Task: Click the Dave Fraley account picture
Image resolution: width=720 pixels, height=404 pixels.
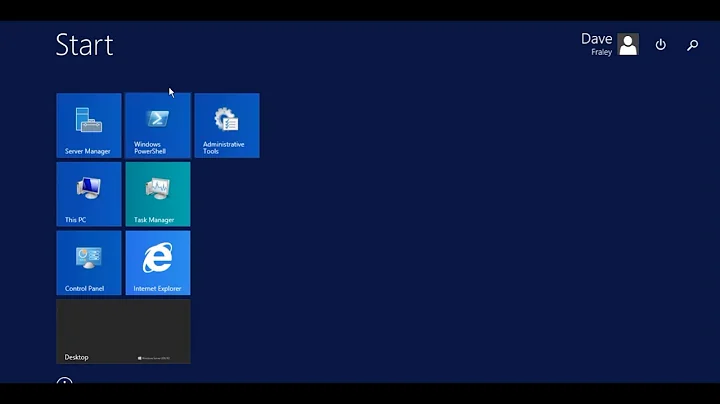Action: 628,44
